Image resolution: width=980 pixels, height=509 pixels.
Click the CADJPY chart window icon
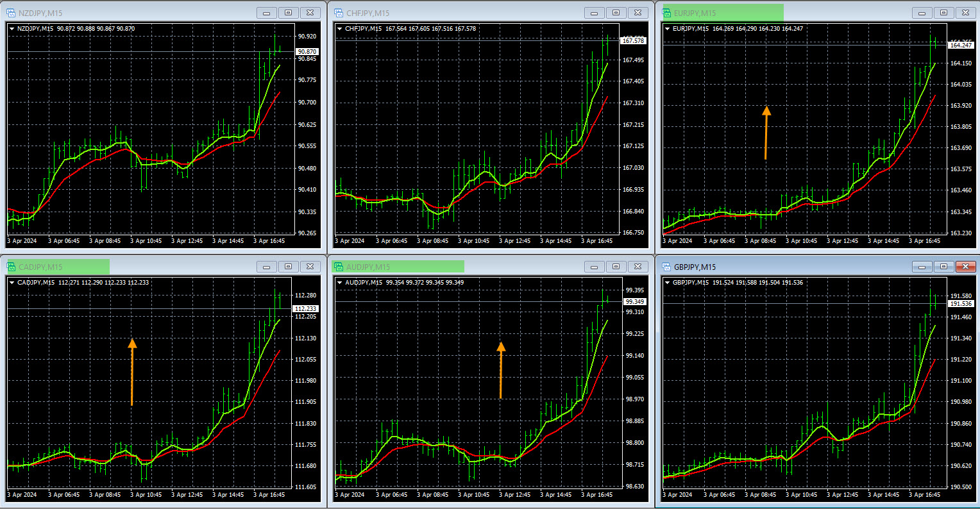click(11, 267)
